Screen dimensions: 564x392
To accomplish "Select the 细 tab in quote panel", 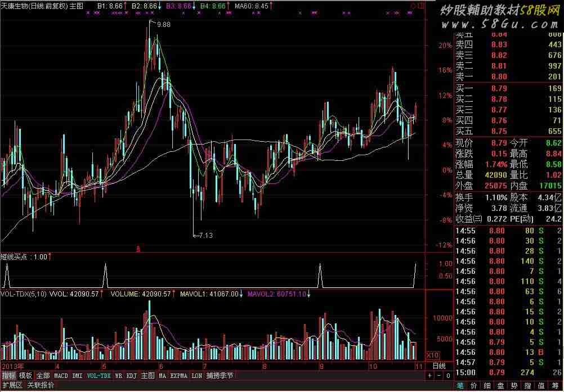I will pos(487,386).
